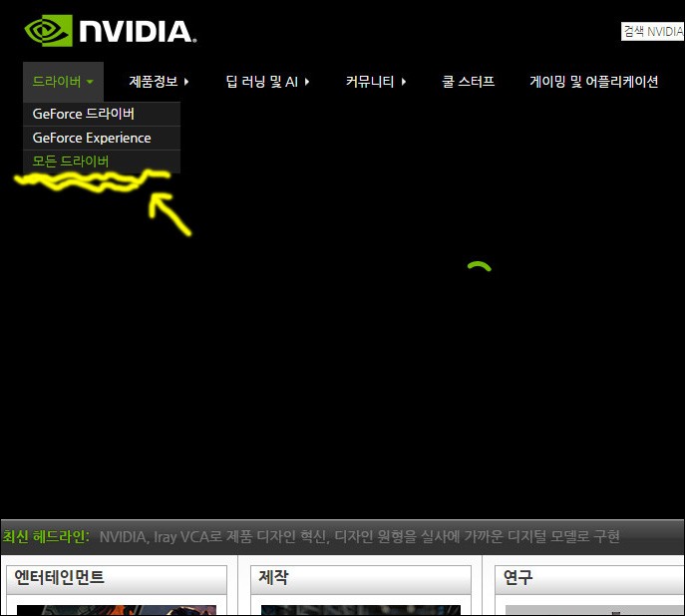This screenshot has height=616, width=685.
Task: Click the 최신 헤드라인 label
Action: tap(46, 536)
